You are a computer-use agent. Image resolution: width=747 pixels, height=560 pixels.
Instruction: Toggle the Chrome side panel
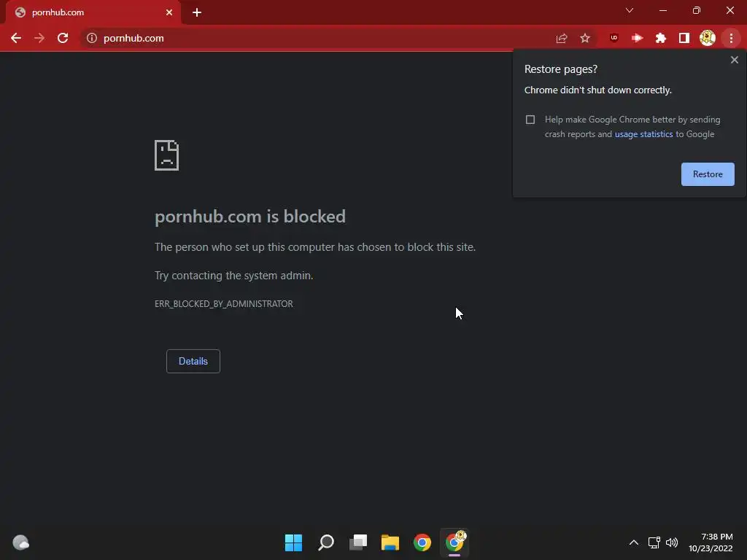pos(684,38)
